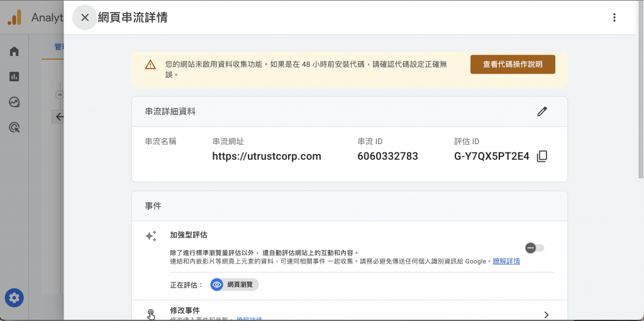Click the warning triangle icon in banner
The width and height of the screenshot is (644, 321).
(x=150, y=65)
